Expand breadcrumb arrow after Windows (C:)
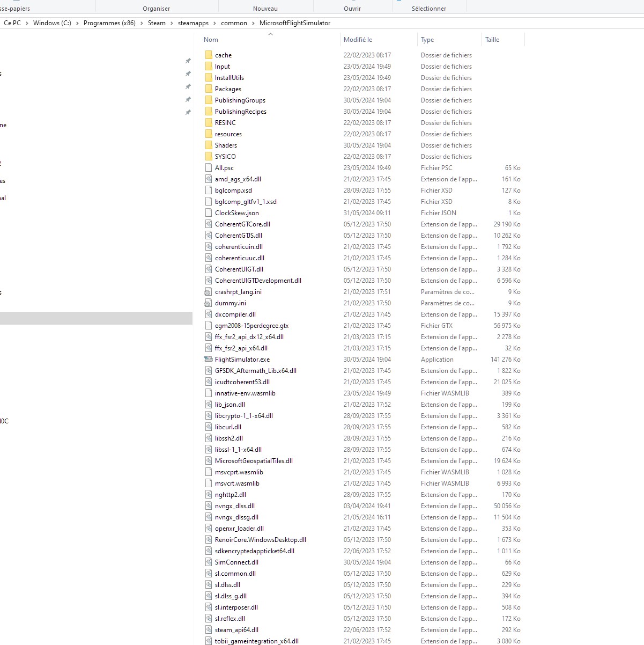This screenshot has width=644, height=645. [77, 23]
